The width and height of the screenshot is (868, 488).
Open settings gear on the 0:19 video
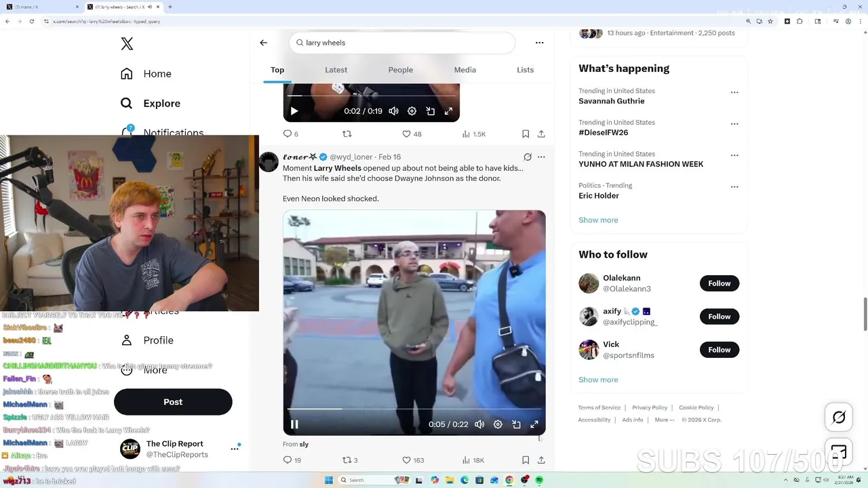click(412, 111)
